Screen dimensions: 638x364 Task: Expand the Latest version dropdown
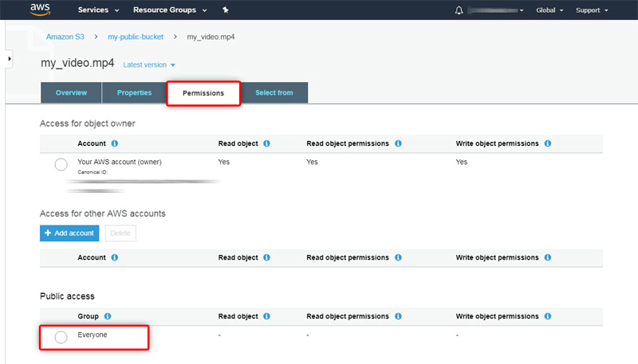[149, 65]
